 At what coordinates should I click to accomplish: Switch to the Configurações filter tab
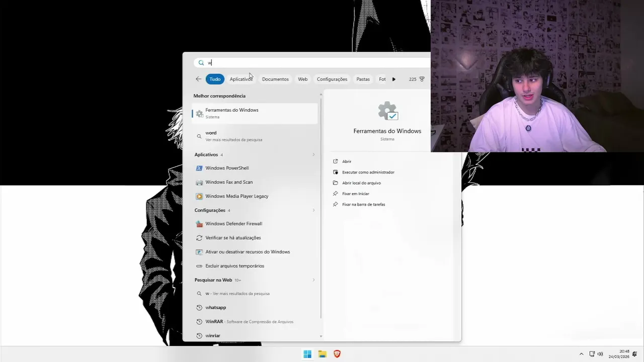(x=332, y=79)
